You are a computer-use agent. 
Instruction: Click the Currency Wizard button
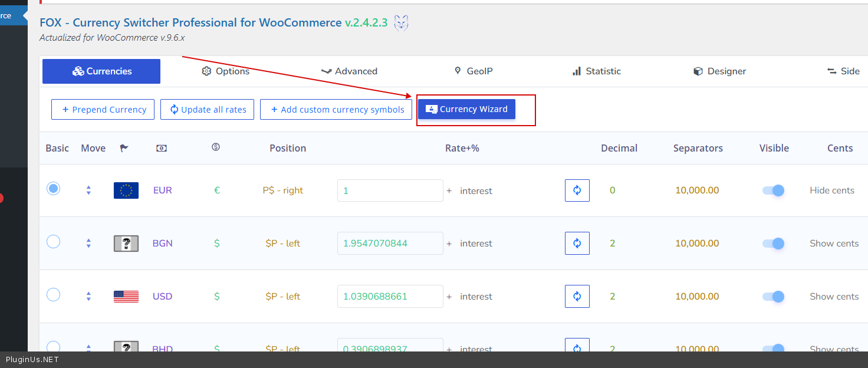tap(466, 109)
